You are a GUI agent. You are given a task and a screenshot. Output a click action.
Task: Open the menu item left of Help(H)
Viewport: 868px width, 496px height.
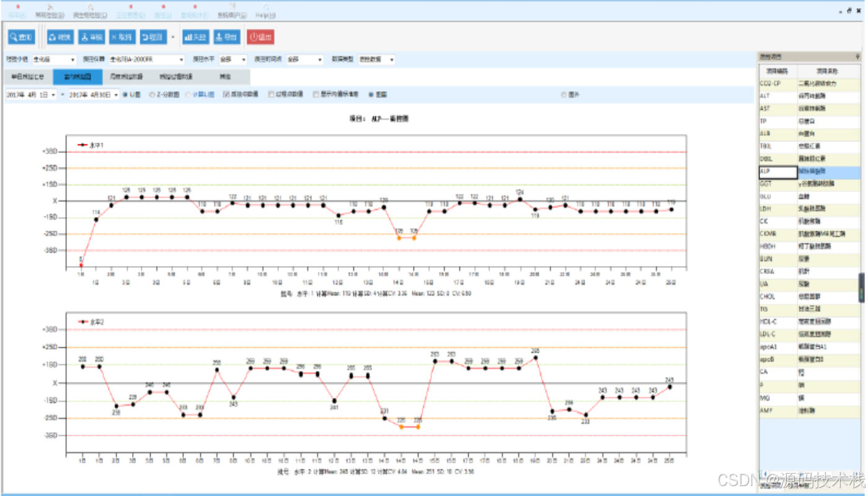coord(232,12)
